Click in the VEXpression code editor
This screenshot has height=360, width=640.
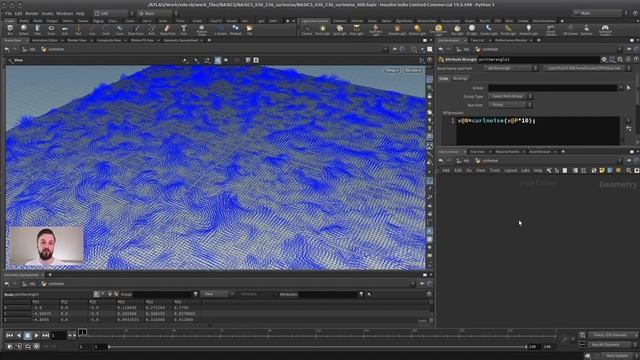click(x=538, y=131)
